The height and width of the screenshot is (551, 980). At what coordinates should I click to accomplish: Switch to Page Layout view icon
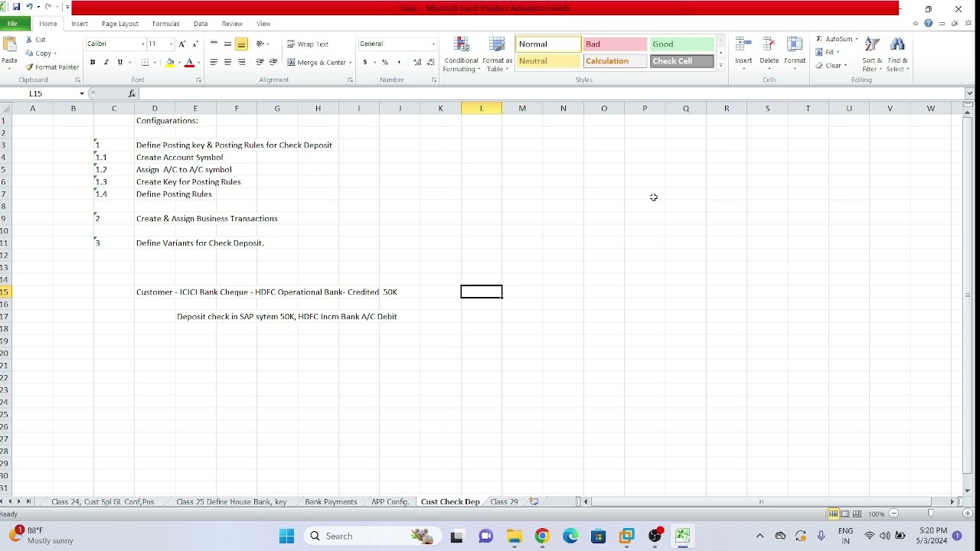[x=845, y=514]
